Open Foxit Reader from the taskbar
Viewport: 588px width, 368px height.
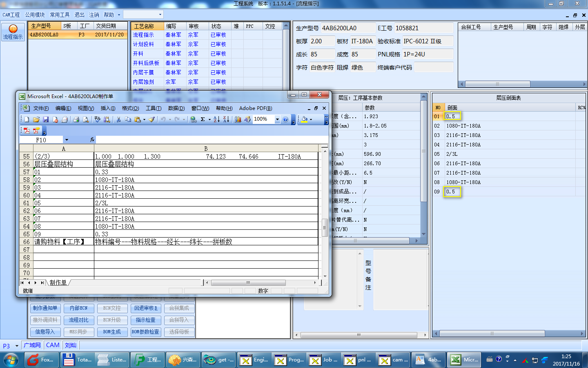pos(42,360)
